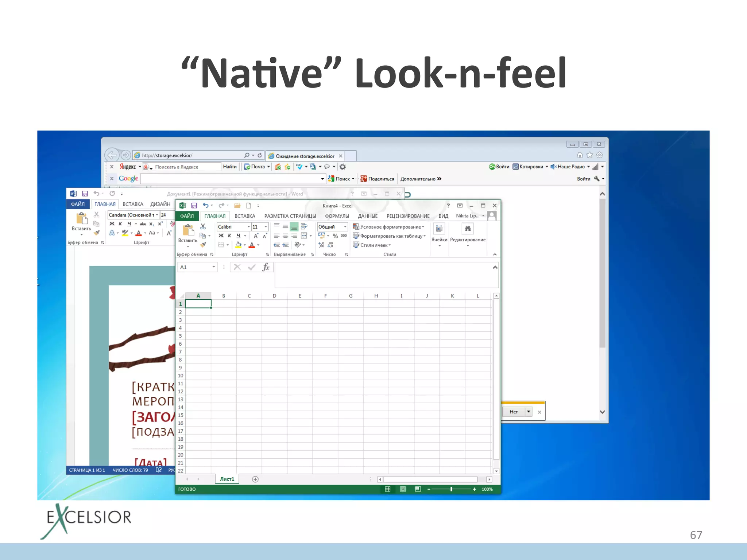Apply percent style in Excel Число group
747x560 pixels.
335,236
